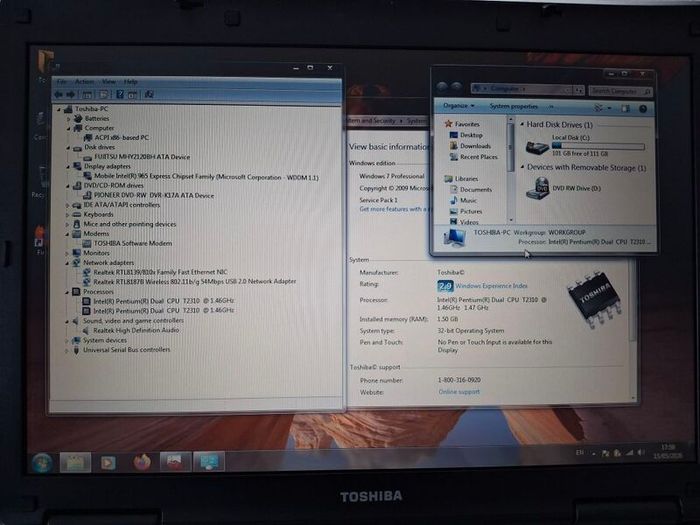
Task: Open Device Manager Help toolbar icon
Action: pyautogui.click(x=120, y=94)
